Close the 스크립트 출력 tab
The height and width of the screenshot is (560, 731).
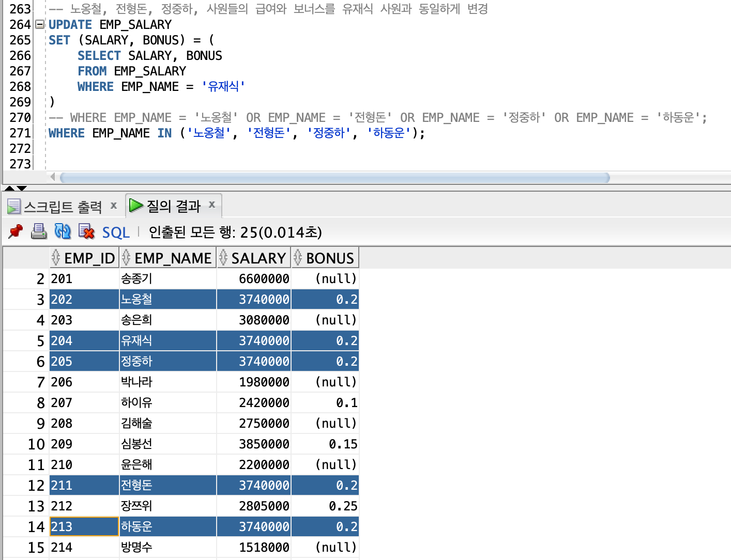click(114, 206)
